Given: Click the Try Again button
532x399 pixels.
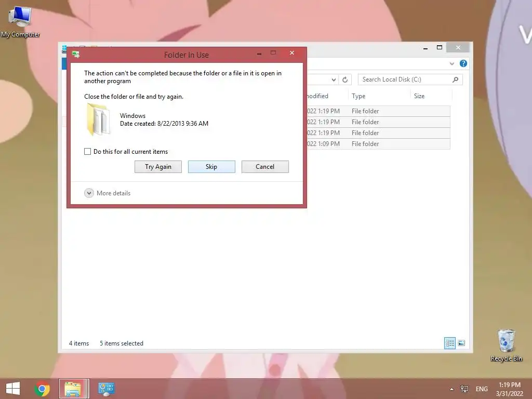Looking at the screenshot, I should pos(158,167).
